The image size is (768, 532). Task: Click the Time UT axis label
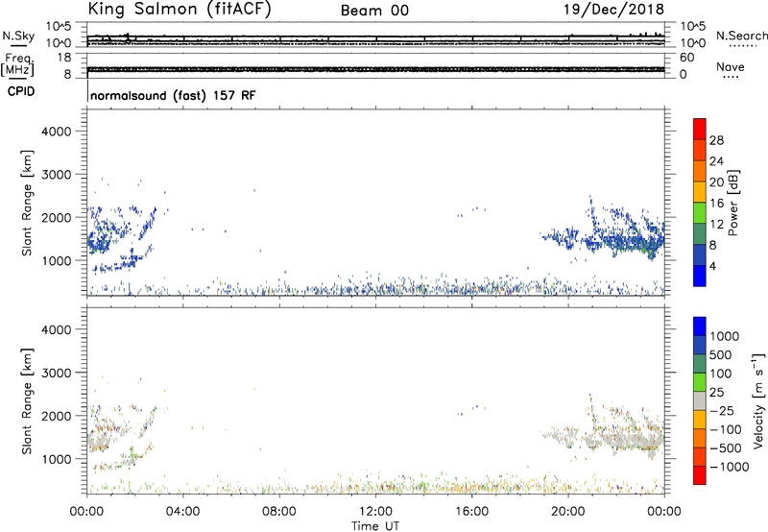click(x=375, y=526)
